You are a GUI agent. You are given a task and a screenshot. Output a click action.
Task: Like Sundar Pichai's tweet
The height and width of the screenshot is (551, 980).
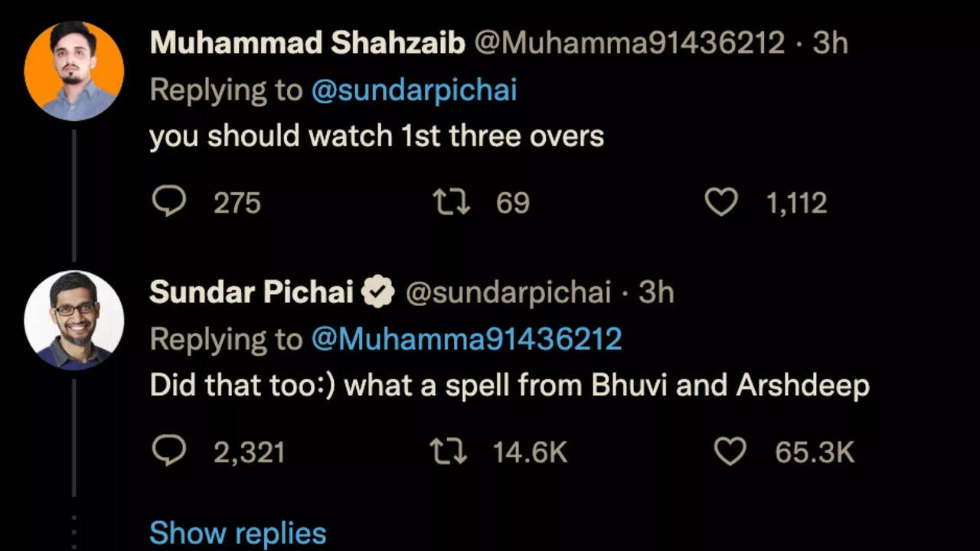click(730, 452)
